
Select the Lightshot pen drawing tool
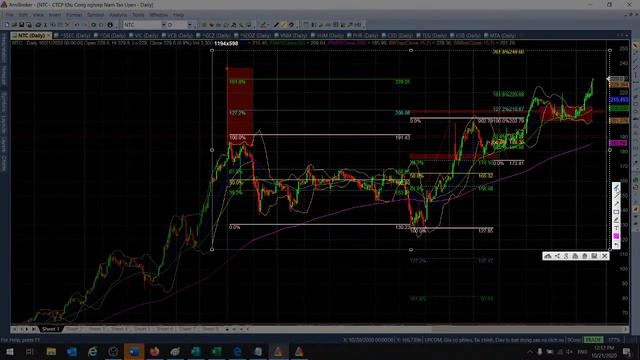click(x=616, y=187)
